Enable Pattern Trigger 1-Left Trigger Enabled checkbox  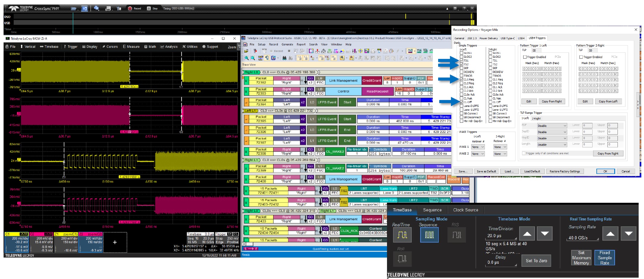(525, 57)
